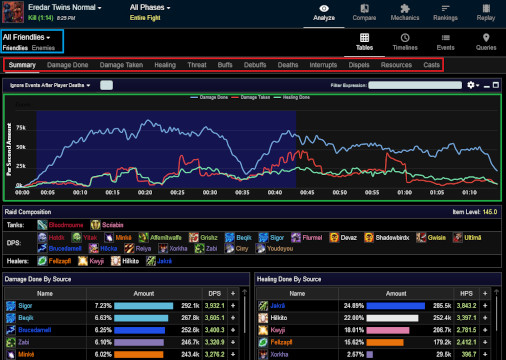This screenshot has width=506, height=360.
Task: Open the Dispels tab
Action: 359,65
